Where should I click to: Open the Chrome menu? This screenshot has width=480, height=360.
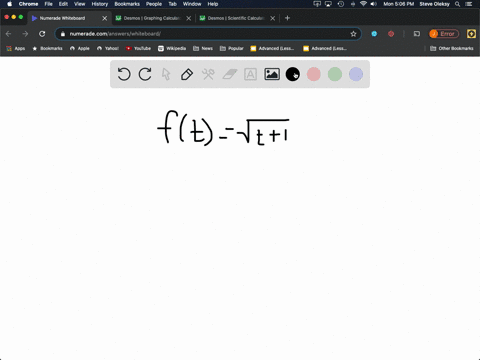(28, 4)
